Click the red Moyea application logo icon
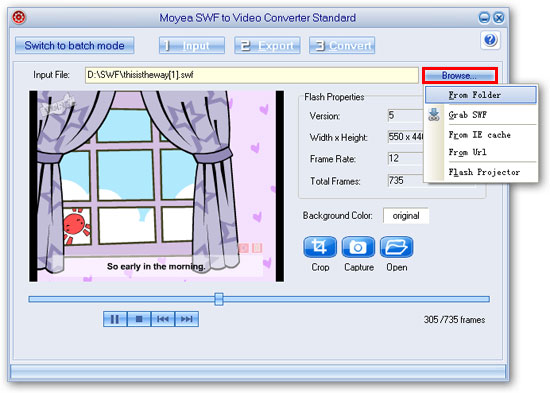This screenshot has width=550, height=393. (x=19, y=17)
